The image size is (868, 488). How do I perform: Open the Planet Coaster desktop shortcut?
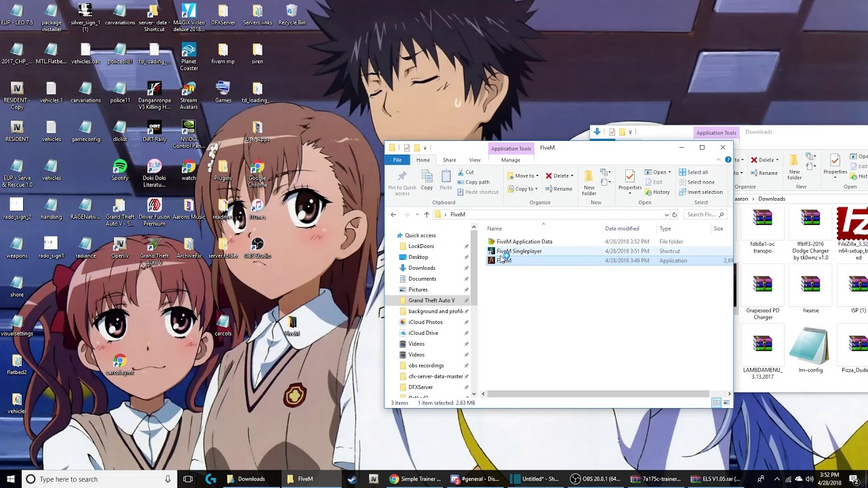pos(189,57)
